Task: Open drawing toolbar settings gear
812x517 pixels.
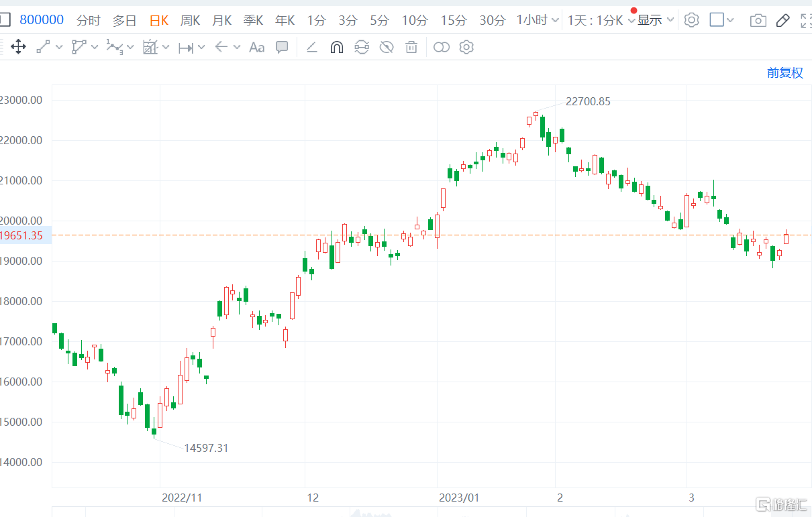Action: (467, 47)
